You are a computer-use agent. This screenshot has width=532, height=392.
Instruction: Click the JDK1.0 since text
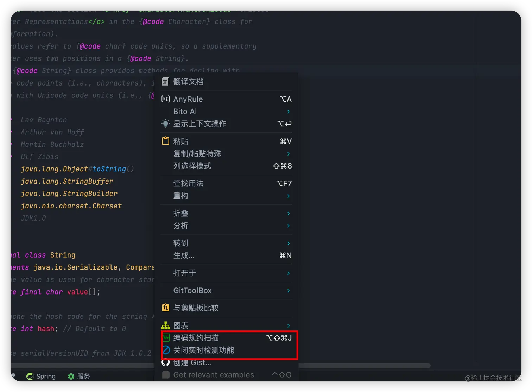33,218
